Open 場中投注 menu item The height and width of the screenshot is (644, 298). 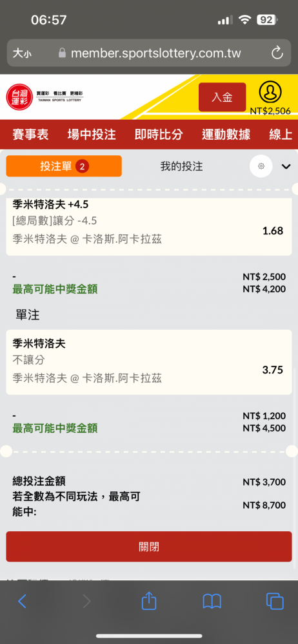point(92,135)
